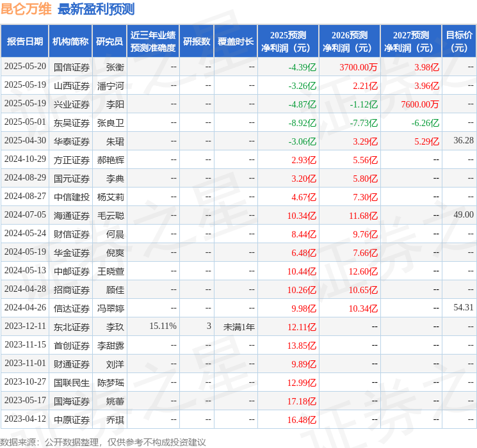The width and height of the screenshot is (477, 448).
Task: Select 中信建投 institution cell
Action: pyautogui.click(x=72, y=197)
